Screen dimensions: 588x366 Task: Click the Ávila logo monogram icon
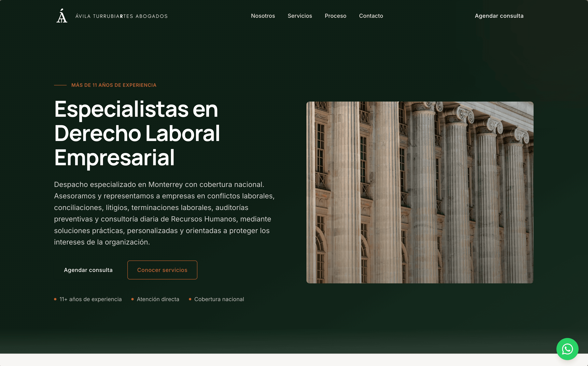(x=62, y=16)
